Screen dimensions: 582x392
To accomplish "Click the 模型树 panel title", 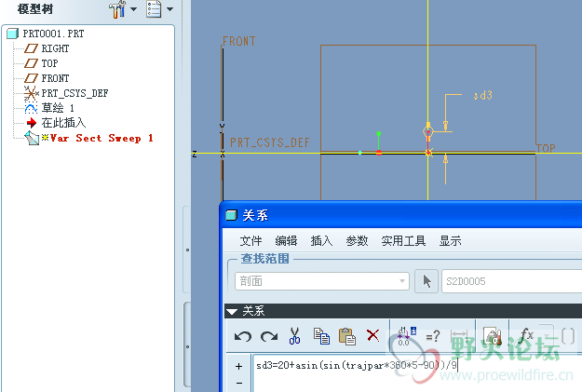I will (35, 9).
